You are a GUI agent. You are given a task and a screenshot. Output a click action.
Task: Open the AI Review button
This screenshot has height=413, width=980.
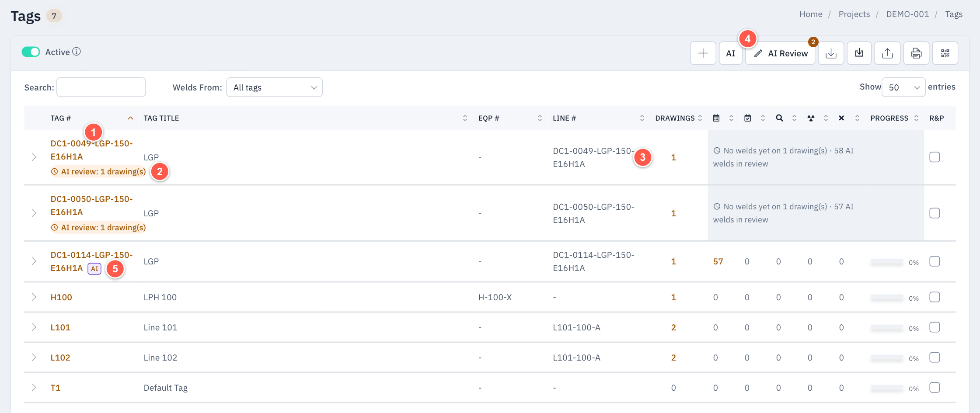tap(781, 53)
